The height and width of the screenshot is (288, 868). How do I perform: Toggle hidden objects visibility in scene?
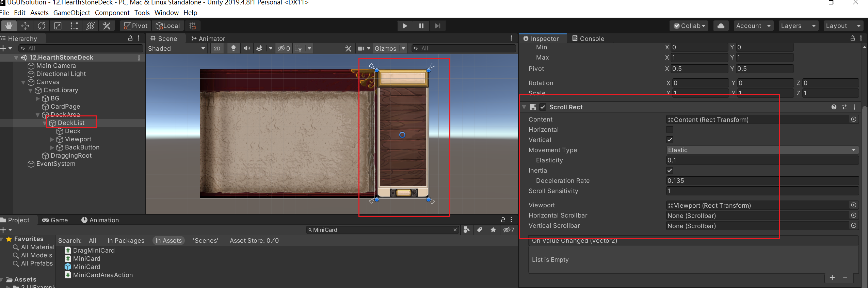point(284,48)
